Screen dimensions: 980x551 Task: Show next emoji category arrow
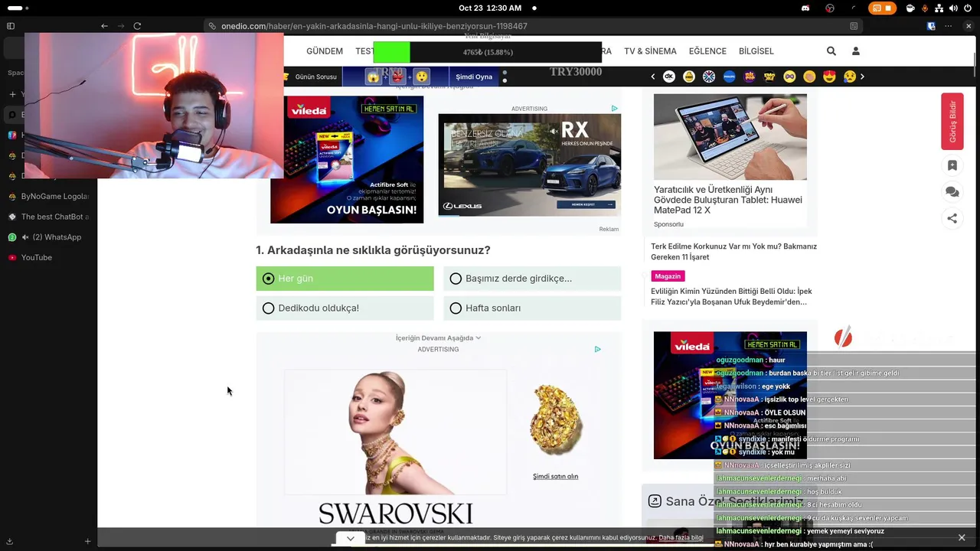pos(862,77)
